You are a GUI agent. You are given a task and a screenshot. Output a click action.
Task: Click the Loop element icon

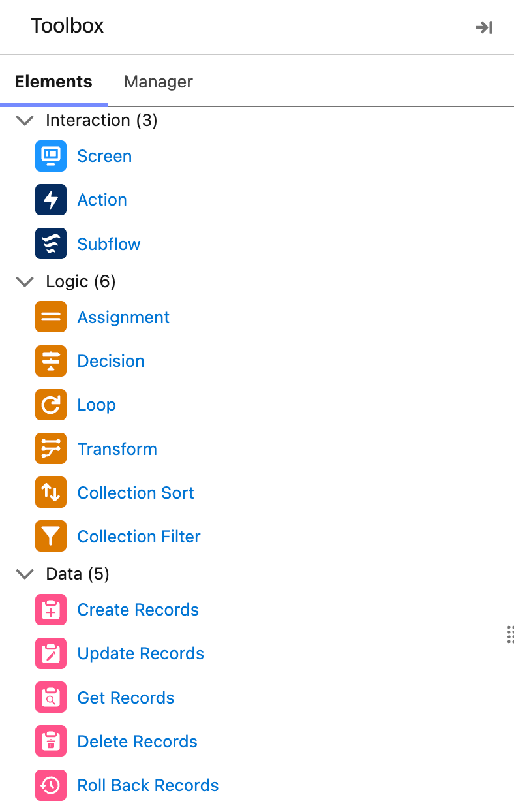pyautogui.click(x=51, y=405)
